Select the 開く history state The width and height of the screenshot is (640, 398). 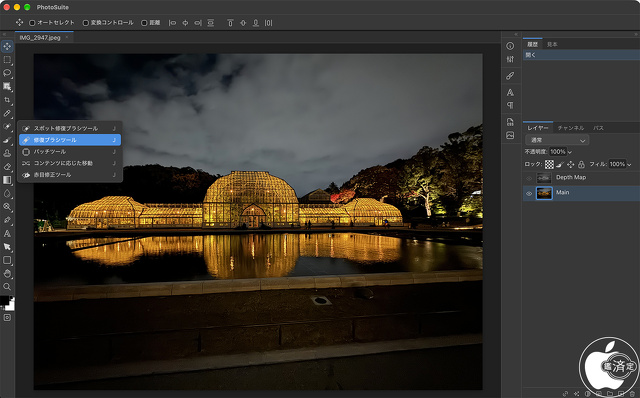coord(581,55)
